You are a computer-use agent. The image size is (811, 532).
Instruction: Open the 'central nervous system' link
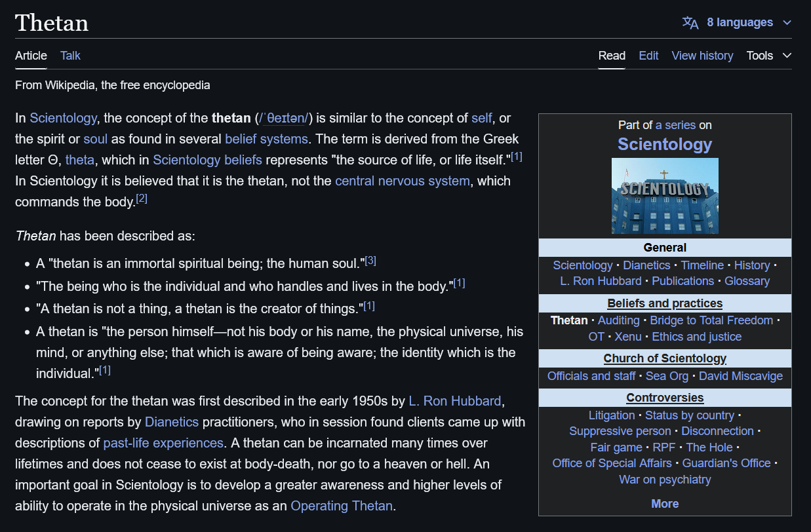tap(403, 181)
